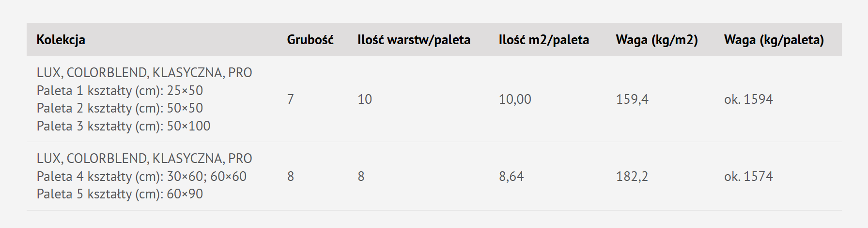The width and height of the screenshot is (868, 228).
Task: Click the thickness value 7
Action: [291, 99]
